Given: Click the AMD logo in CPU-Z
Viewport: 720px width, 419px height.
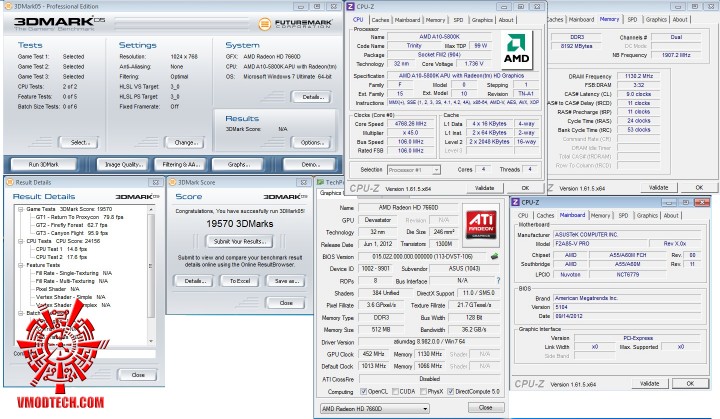Looking at the screenshot, I should [x=516, y=48].
